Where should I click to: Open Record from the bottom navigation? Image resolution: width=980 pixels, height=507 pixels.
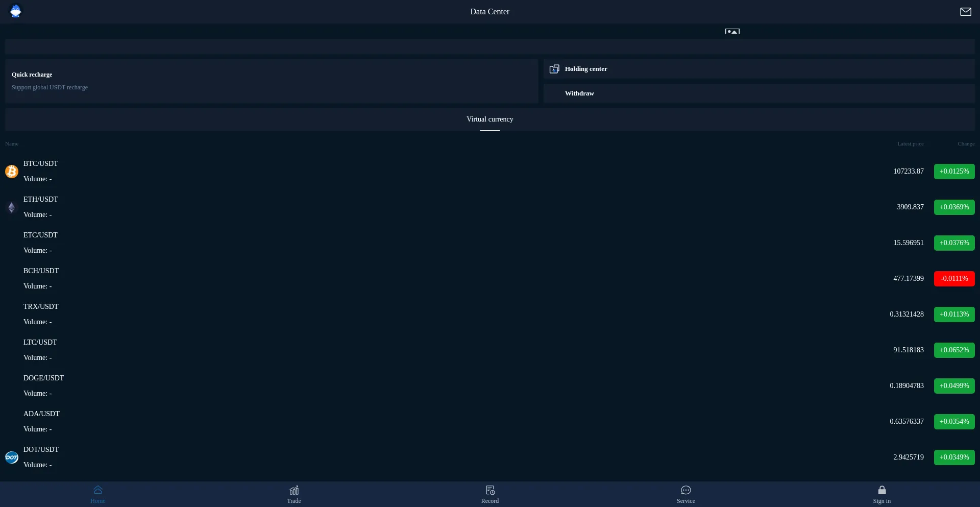pos(490,494)
